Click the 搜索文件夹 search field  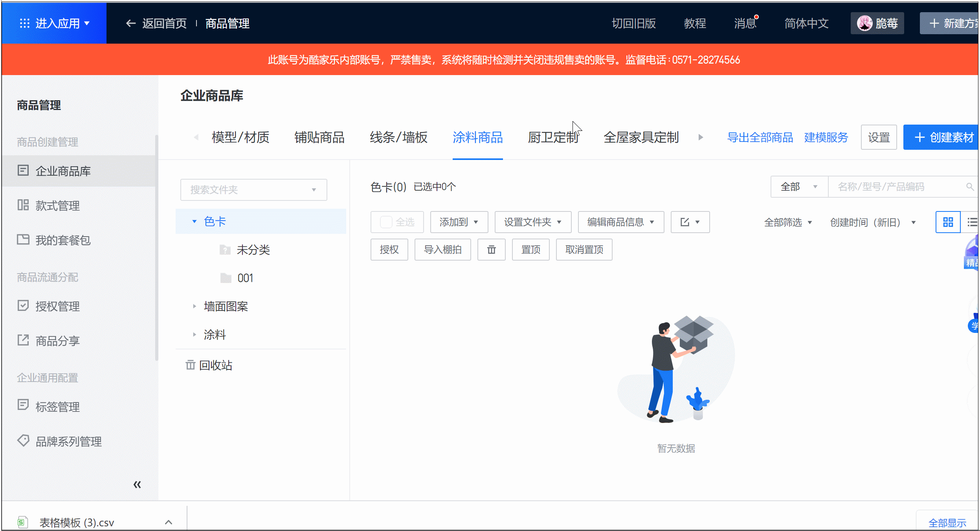click(253, 190)
